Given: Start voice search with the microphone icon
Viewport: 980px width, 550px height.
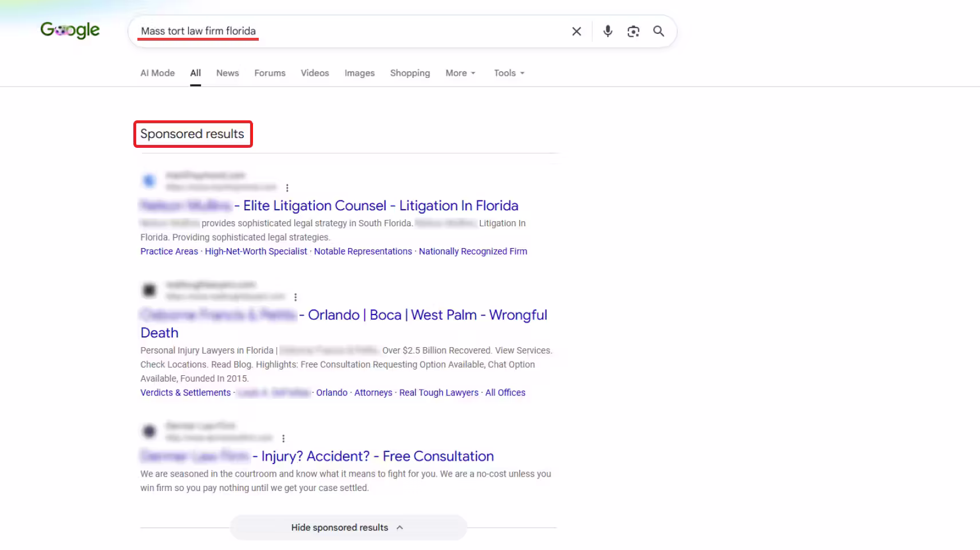Looking at the screenshot, I should pyautogui.click(x=608, y=32).
